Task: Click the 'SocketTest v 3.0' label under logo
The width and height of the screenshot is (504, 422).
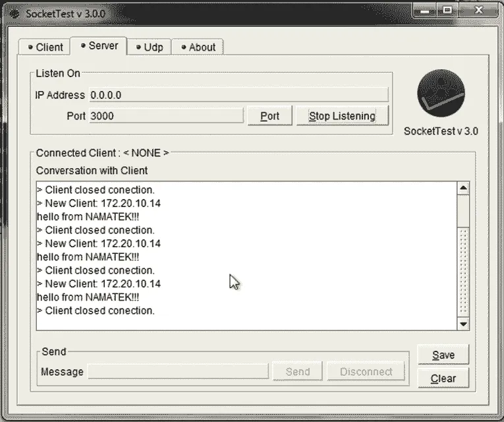Action: tap(441, 131)
